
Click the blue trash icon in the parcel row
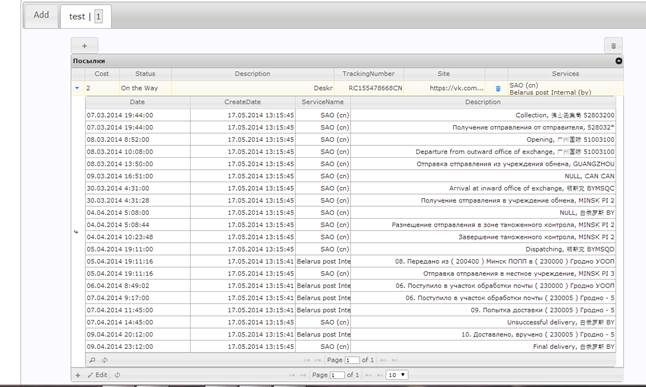pyautogui.click(x=498, y=89)
